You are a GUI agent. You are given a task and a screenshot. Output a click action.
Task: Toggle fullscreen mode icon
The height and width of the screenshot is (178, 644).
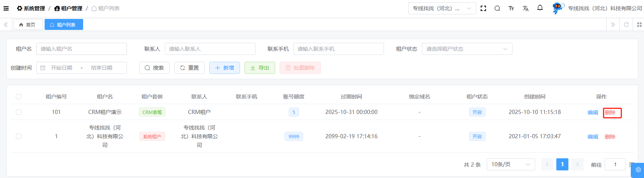[x=483, y=8]
